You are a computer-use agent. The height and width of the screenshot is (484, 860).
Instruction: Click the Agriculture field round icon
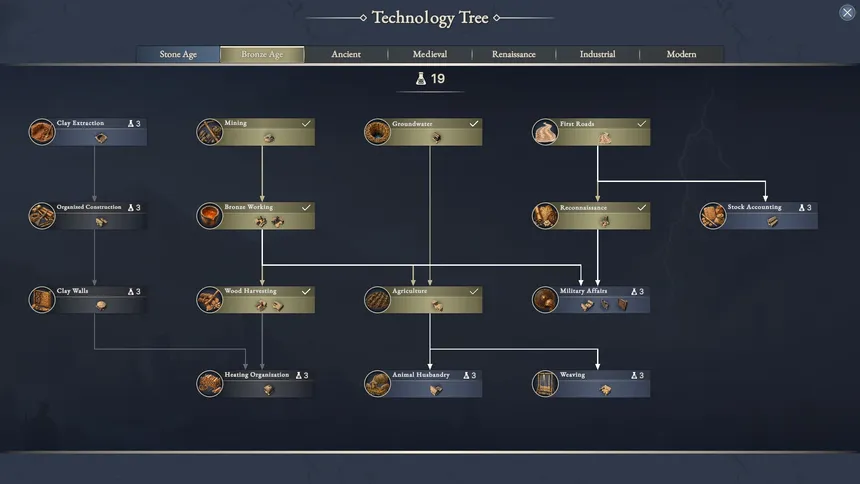[378, 300]
